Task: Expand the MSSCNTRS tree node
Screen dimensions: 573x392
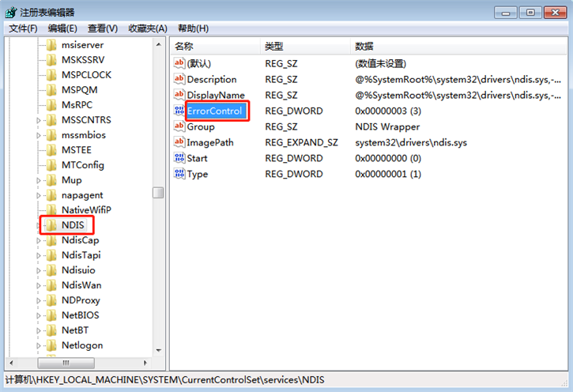Action: click(x=40, y=120)
